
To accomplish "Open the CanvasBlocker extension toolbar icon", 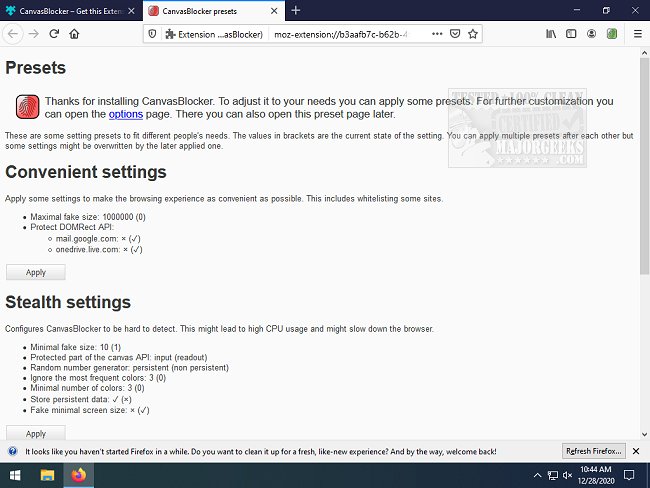I will pos(612,33).
